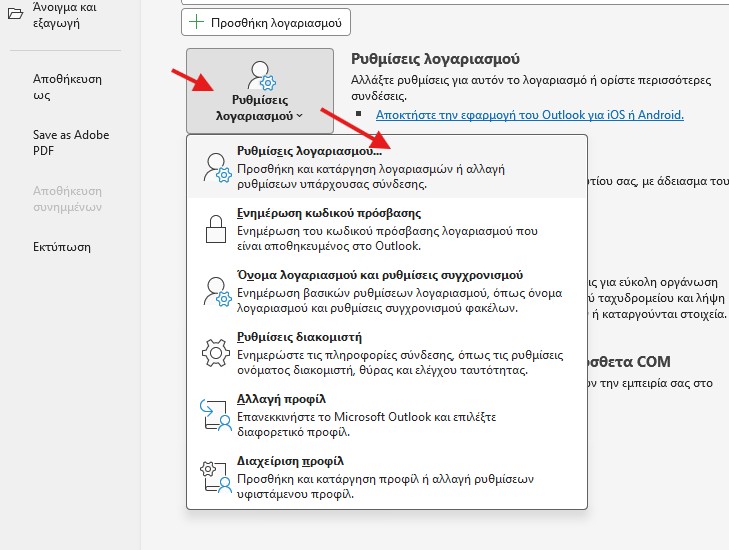Open Αποθήκευση ως in the left sidebar
The image size is (729, 550).
click(67, 87)
